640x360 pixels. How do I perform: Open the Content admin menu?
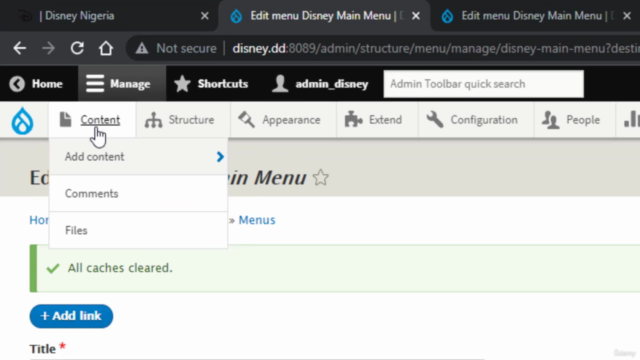(x=92, y=120)
